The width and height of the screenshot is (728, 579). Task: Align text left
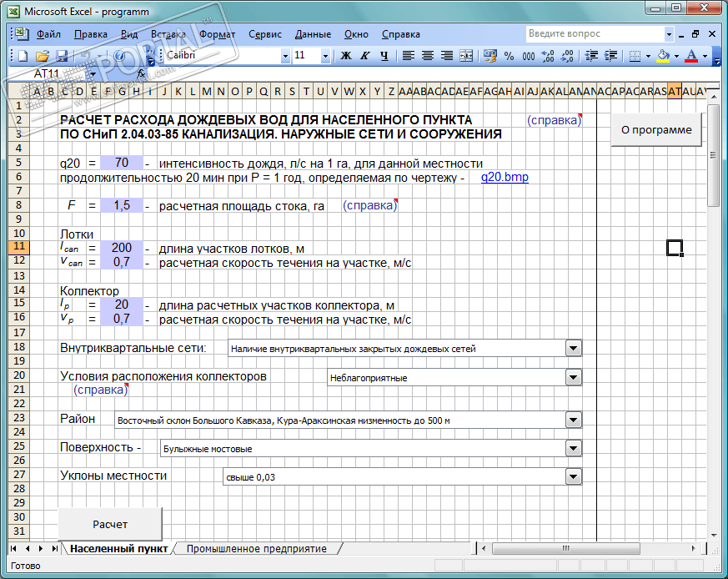pos(408,56)
